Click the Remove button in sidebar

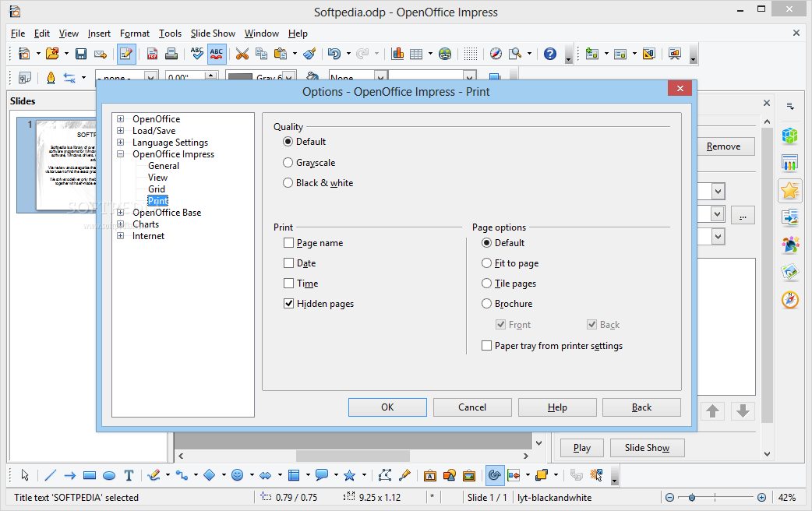point(723,146)
